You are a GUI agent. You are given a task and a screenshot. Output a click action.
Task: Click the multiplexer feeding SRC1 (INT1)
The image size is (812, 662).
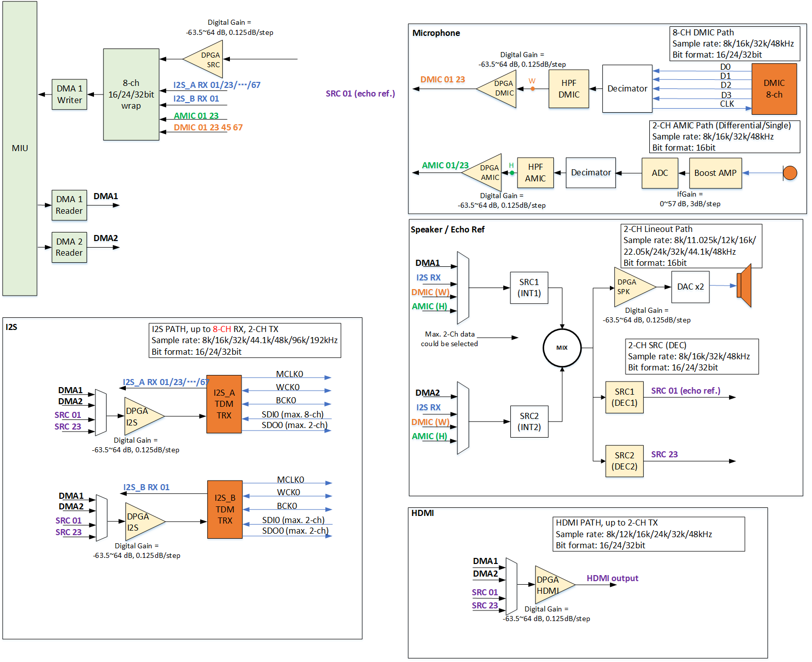(x=463, y=288)
